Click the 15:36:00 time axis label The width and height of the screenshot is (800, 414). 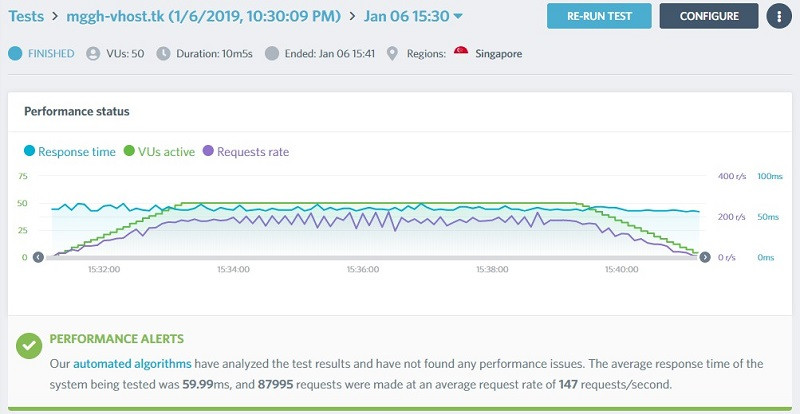pos(363,270)
